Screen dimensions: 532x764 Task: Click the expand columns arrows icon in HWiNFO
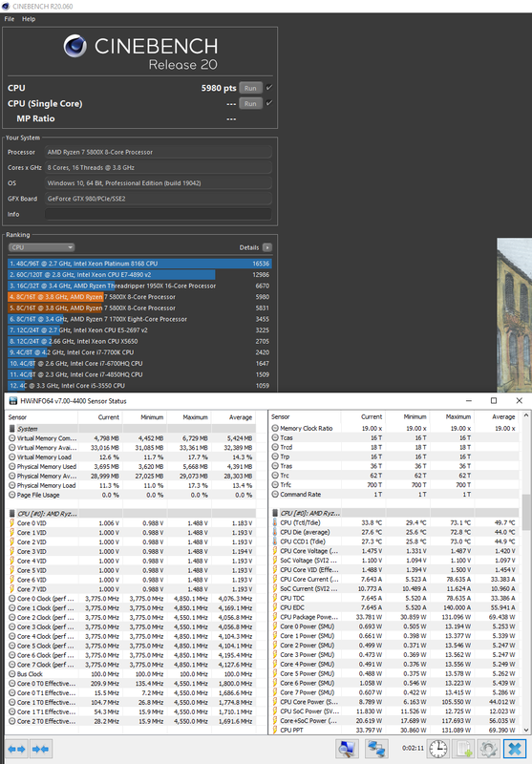16,749
